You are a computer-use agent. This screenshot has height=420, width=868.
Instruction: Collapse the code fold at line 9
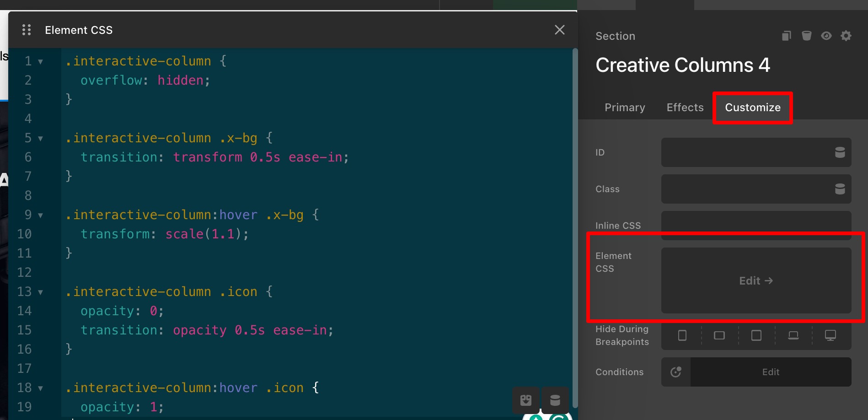(40, 215)
